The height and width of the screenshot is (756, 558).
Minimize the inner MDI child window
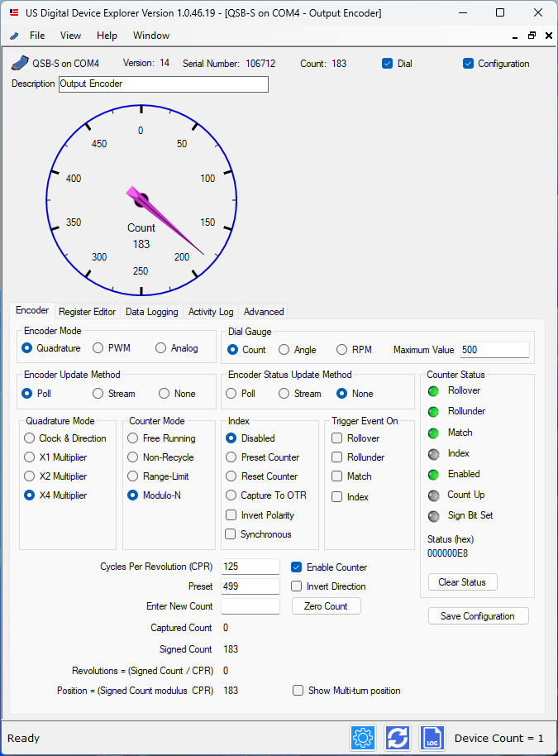513,36
